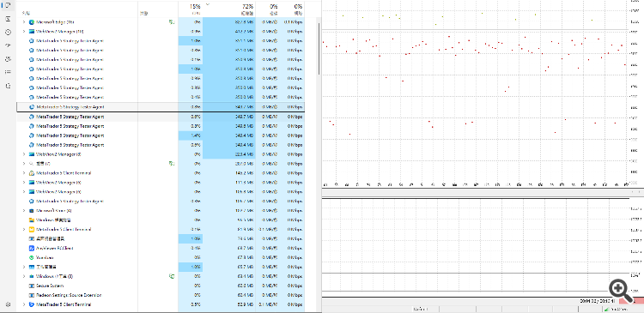
Task: Open the Details list sidebar icon
Action: tap(8, 72)
